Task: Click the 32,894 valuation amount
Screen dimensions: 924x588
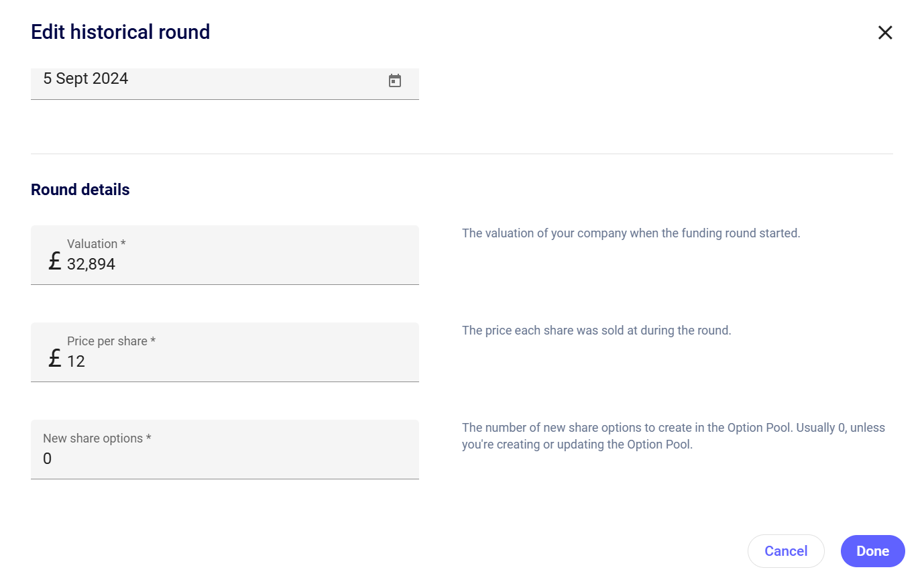Action: coord(91,264)
